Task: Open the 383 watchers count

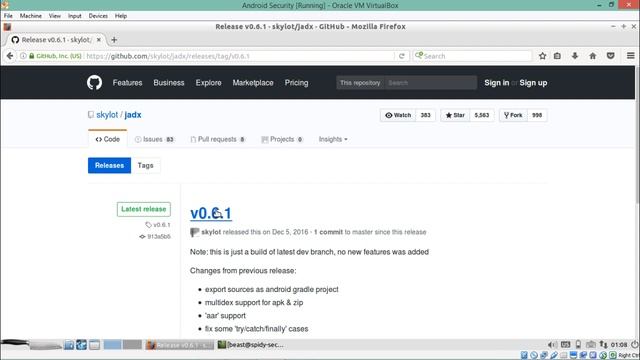Action: click(x=425, y=115)
